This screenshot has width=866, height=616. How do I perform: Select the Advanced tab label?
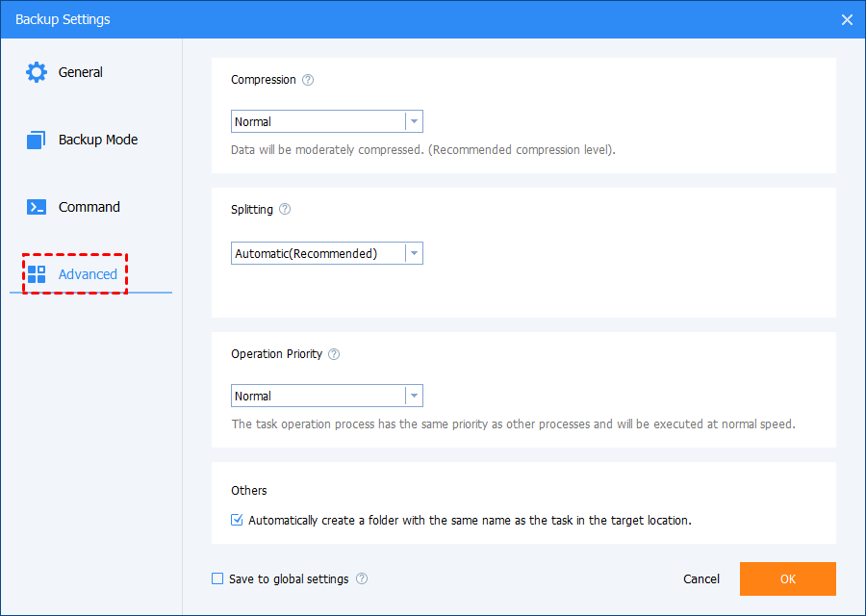click(88, 274)
